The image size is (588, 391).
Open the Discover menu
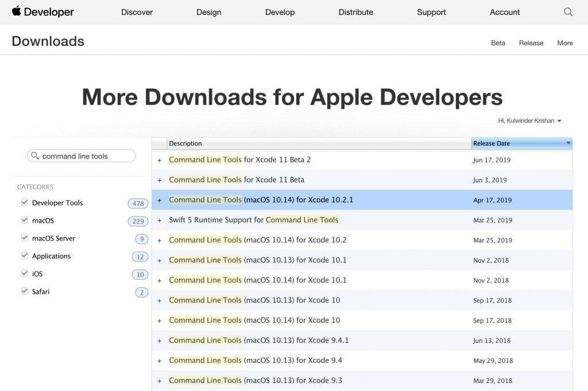(x=137, y=12)
